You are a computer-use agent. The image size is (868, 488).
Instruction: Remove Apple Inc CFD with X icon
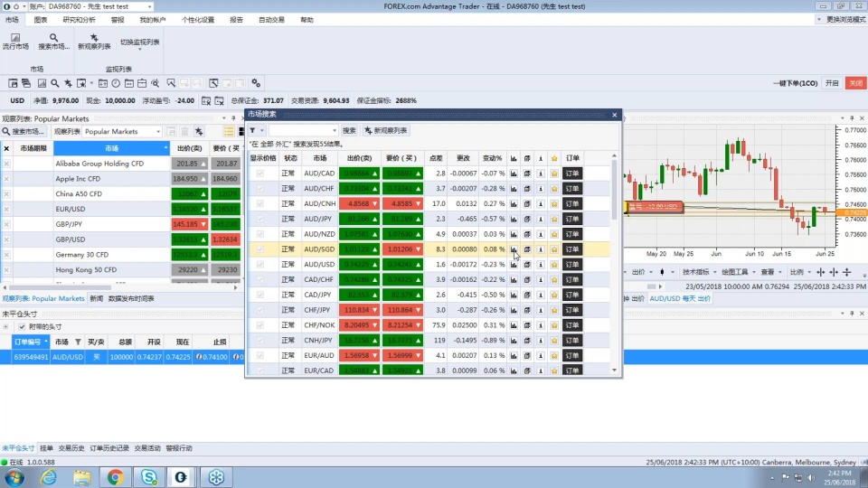click(x=6, y=179)
